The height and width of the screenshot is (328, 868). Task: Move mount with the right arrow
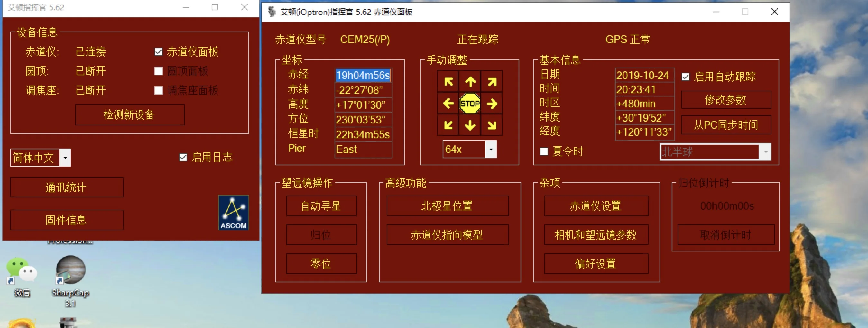pos(492,103)
